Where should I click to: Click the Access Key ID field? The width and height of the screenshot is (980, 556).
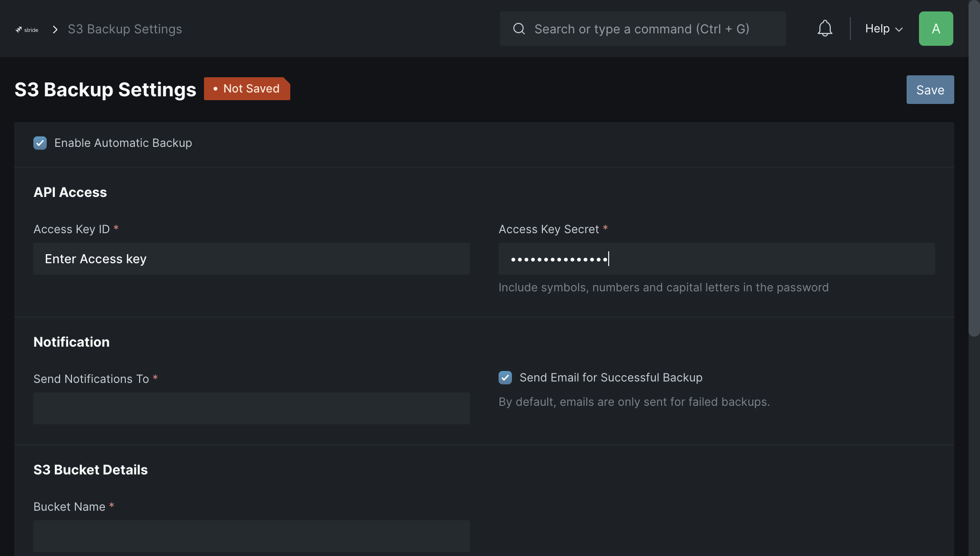click(252, 259)
